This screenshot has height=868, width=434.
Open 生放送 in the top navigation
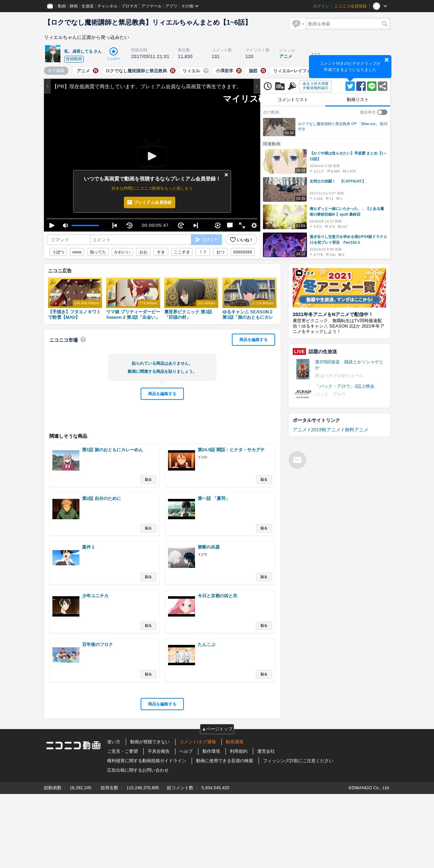pos(87,6)
